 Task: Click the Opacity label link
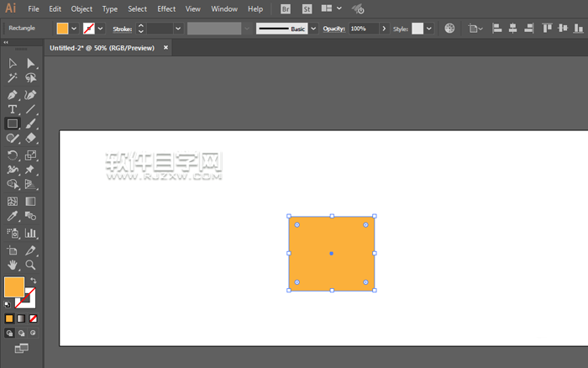click(334, 28)
